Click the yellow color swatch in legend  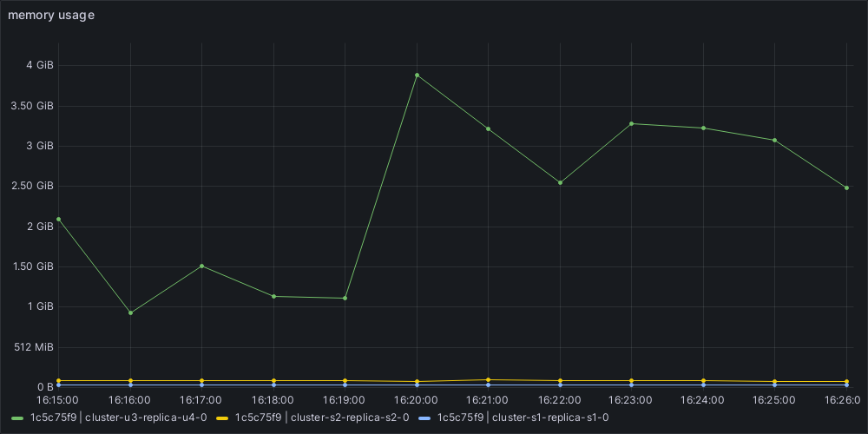pos(222,418)
